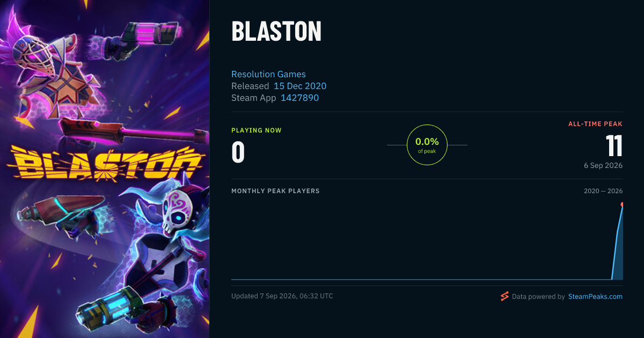
Task: Click the SteamPeaks logo icon
Action: 504,296
